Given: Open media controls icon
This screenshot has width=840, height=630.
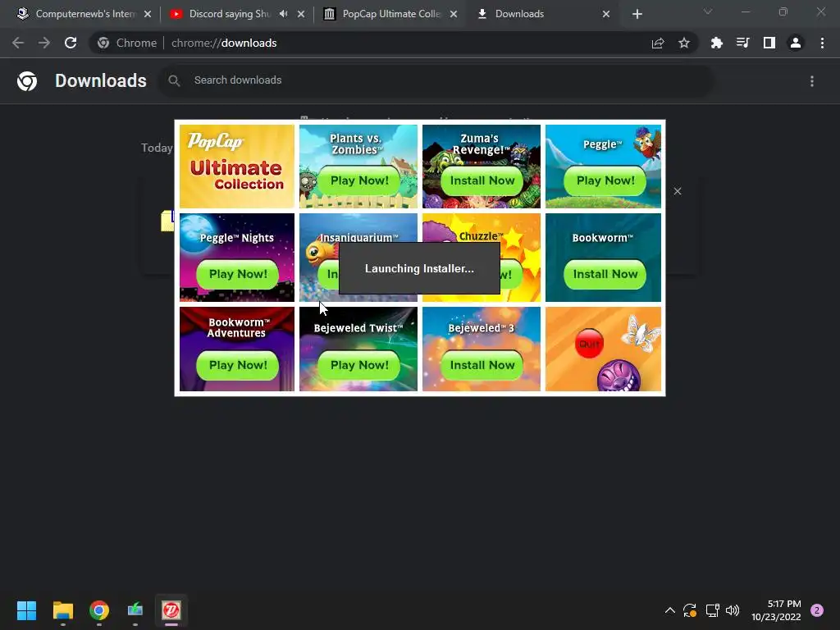Looking at the screenshot, I should click(x=742, y=43).
